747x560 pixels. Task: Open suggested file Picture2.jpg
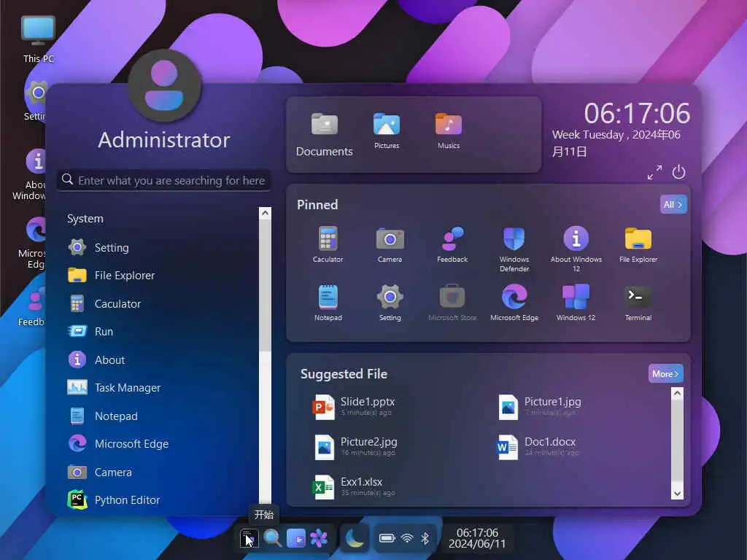(x=355, y=447)
